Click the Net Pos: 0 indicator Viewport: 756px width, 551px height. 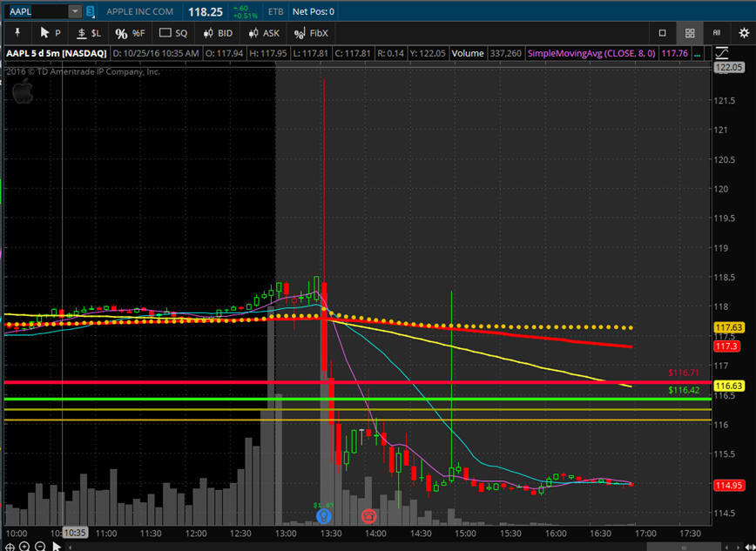pos(313,11)
